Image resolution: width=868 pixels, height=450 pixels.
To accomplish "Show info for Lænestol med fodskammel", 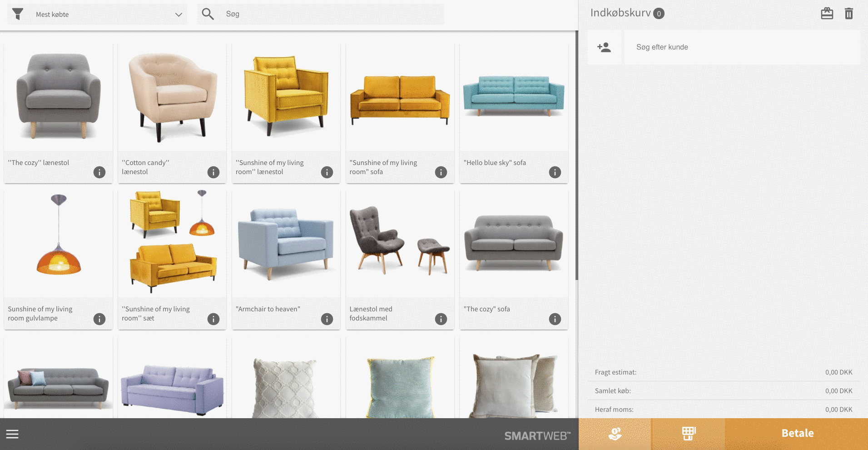I will tap(441, 319).
